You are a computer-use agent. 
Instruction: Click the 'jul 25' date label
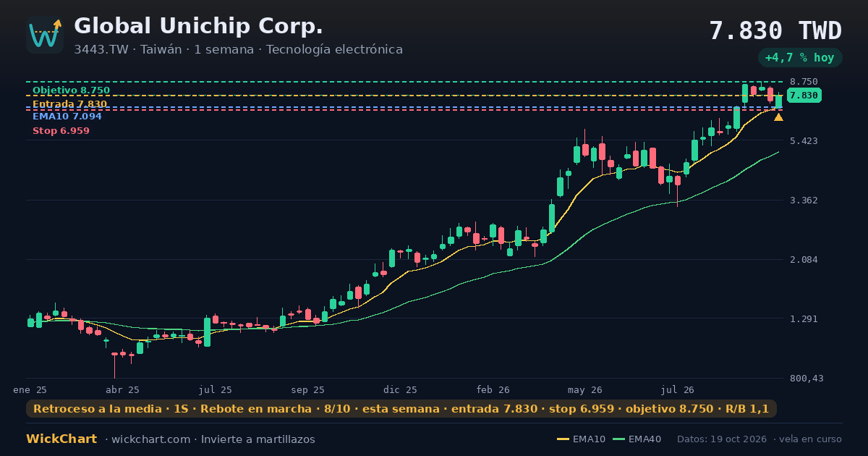(215, 390)
